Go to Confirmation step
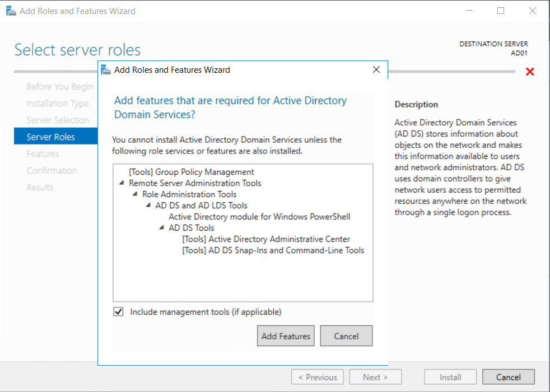The image size is (550, 392). (x=52, y=171)
